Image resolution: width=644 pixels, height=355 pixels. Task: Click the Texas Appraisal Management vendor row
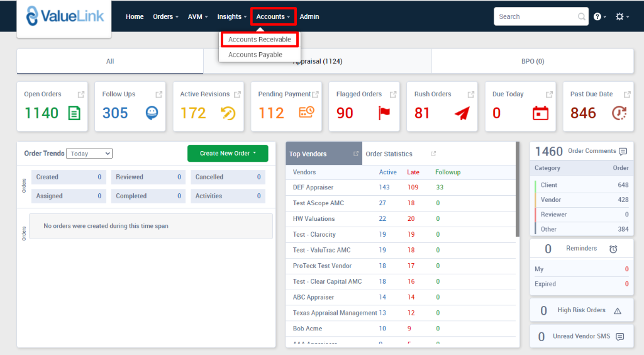click(x=401, y=313)
